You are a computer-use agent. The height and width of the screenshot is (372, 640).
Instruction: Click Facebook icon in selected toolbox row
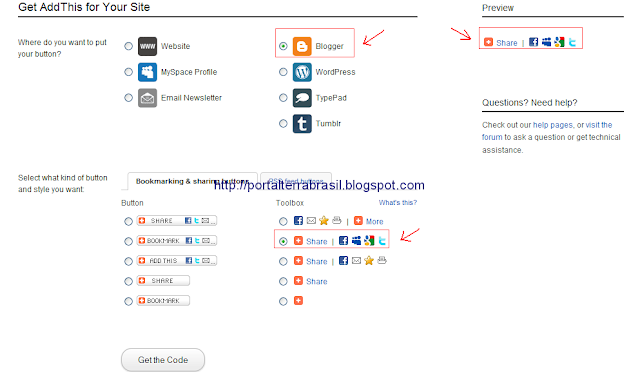coord(344,241)
